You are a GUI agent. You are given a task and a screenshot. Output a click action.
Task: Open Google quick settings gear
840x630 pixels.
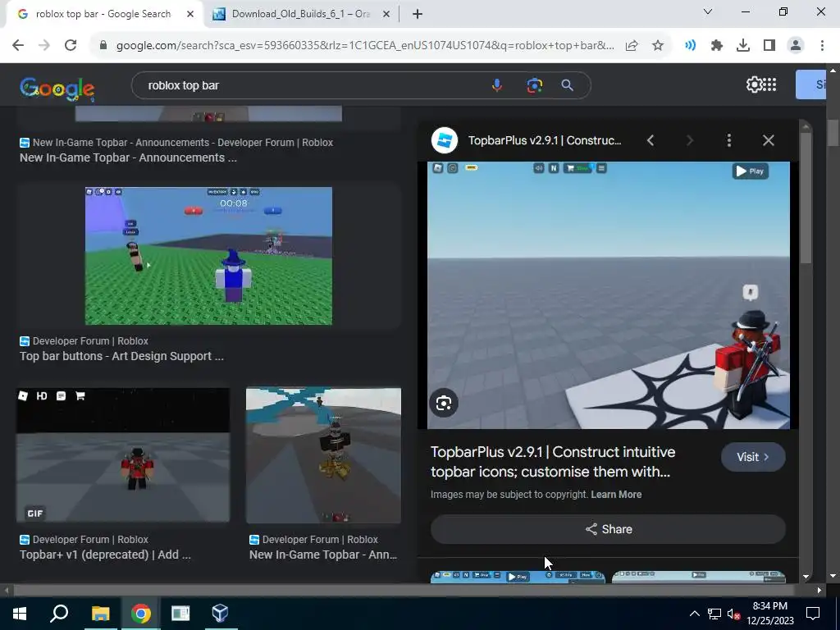[753, 84]
